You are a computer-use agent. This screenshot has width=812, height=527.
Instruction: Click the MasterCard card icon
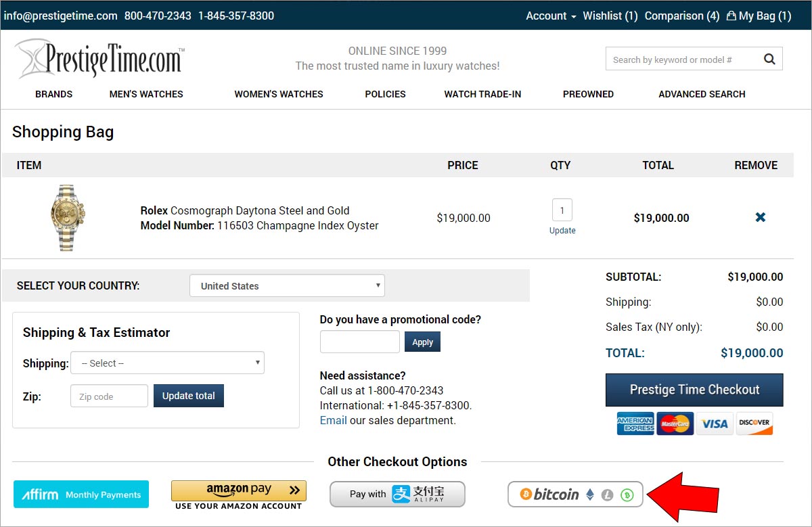tap(675, 423)
